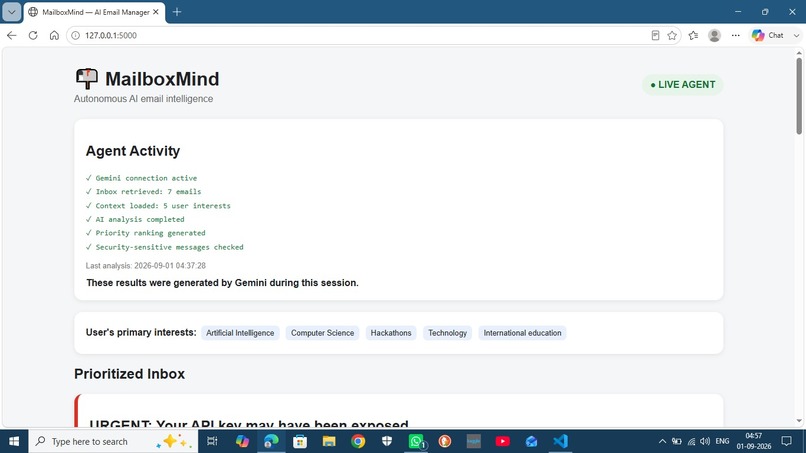
Task: Click the Agent Activity heading
Action: pyautogui.click(x=133, y=151)
